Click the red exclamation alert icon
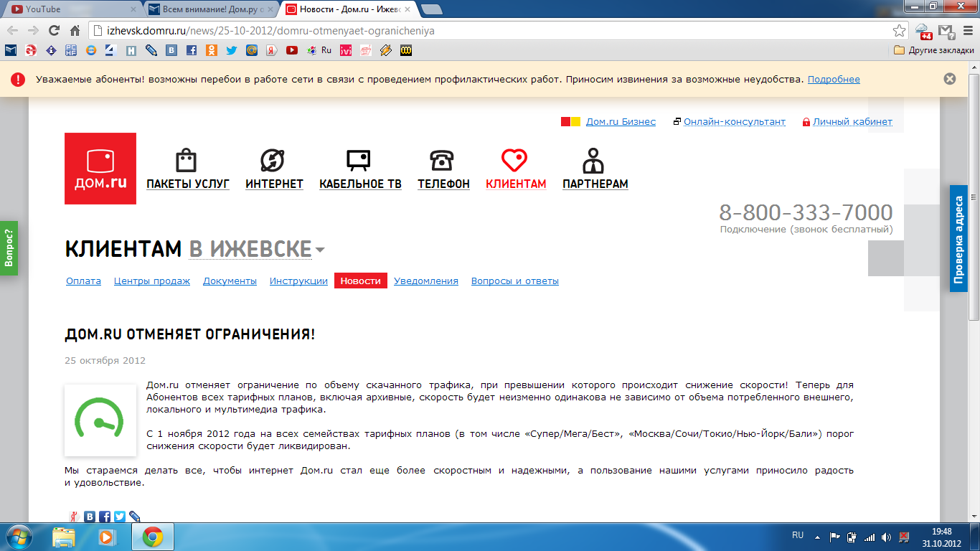 coord(18,80)
